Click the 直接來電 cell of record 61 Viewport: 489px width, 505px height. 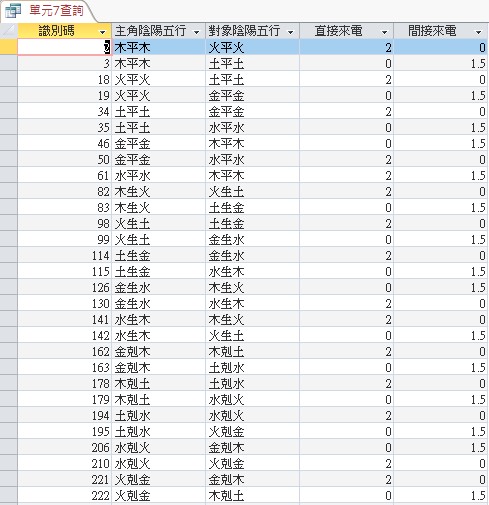pos(346,175)
